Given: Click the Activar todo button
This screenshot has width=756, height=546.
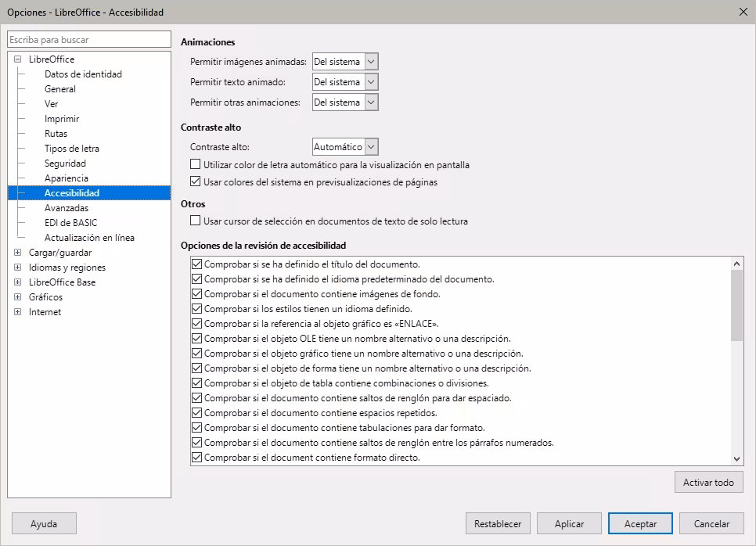Looking at the screenshot, I should (x=709, y=483).
